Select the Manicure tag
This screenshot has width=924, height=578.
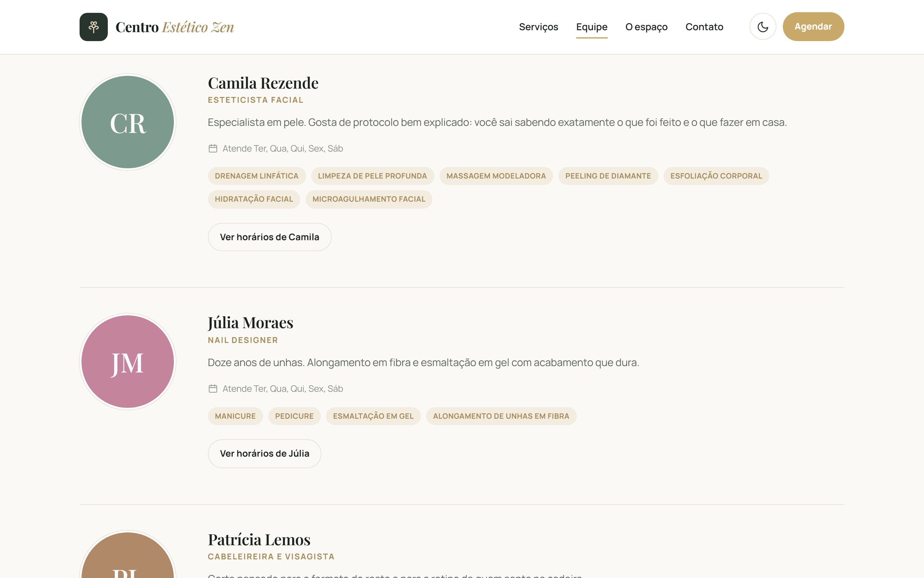235,416
